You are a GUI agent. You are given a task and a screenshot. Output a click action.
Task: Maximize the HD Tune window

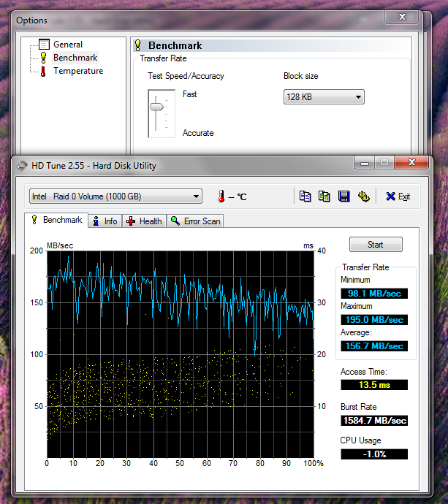[x=384, y=164]
